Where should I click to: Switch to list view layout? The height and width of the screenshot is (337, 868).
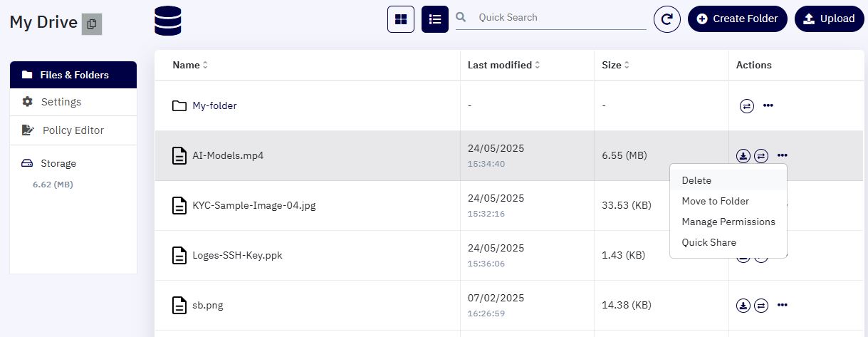435,19
